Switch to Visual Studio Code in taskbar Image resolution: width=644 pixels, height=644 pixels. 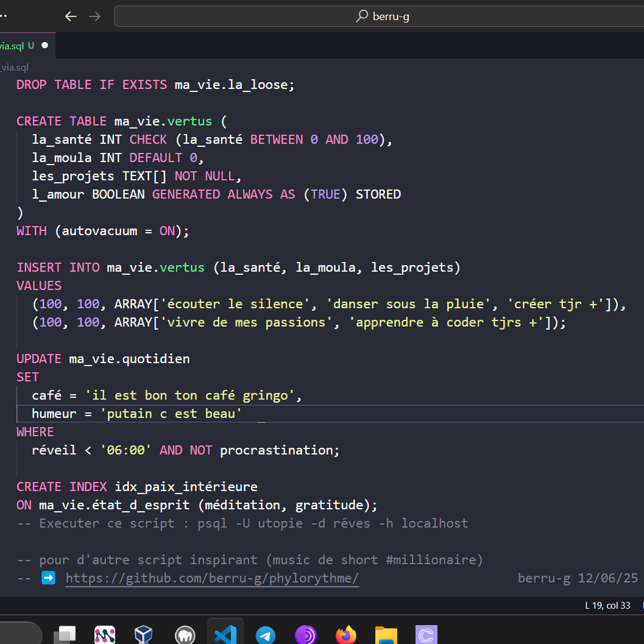pos(225,635)
